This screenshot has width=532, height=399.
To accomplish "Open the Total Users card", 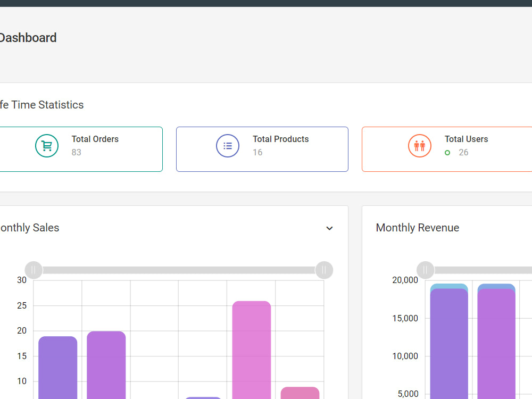I will pos(447,149).
